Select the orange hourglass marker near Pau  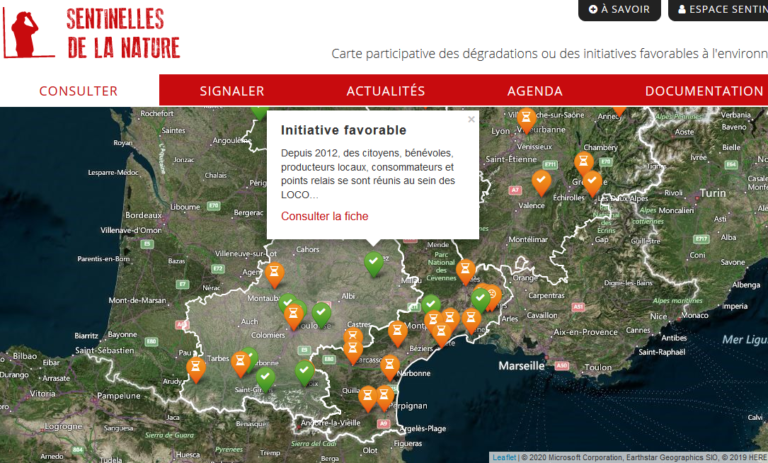point(196,368)
